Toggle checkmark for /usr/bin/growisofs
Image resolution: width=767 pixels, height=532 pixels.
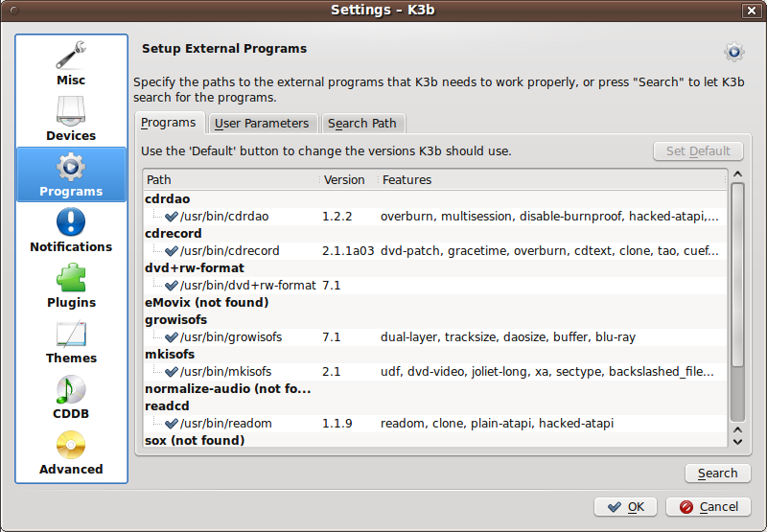pyautogui.click(x=172, y=337)
